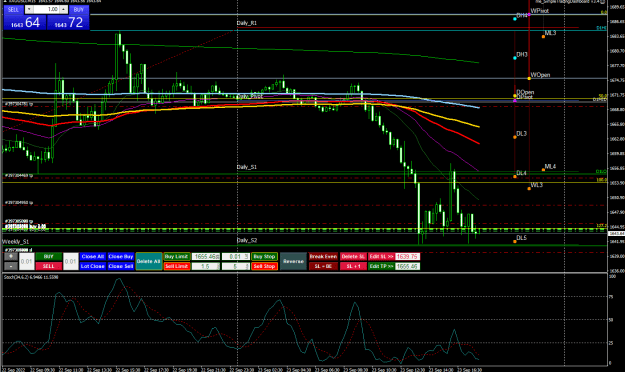Click the DH3 marker label
Viewport: 625px width, 372px height.
tap(522, 54)
